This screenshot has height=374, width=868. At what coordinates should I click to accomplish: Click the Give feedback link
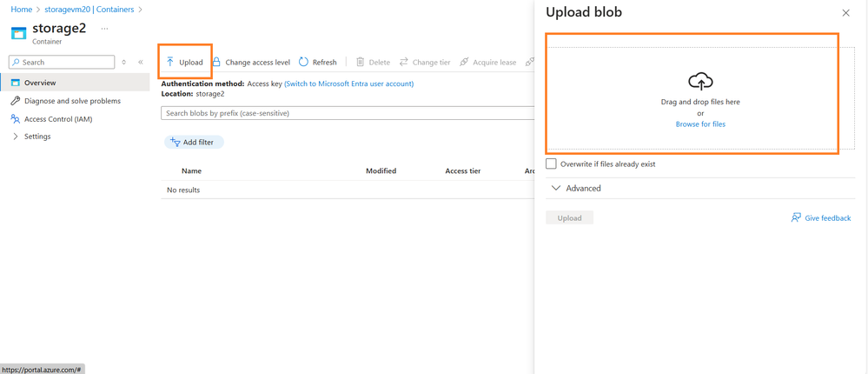click(x=821, y=217)
